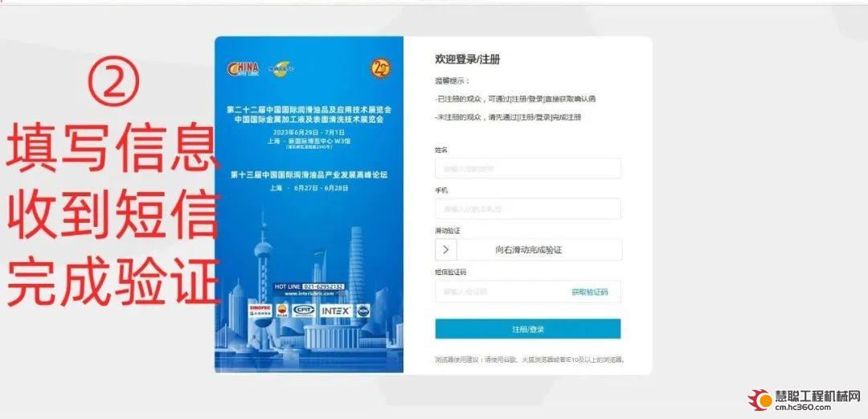Click the round blue emblem after INTEX

coord(363,311)
